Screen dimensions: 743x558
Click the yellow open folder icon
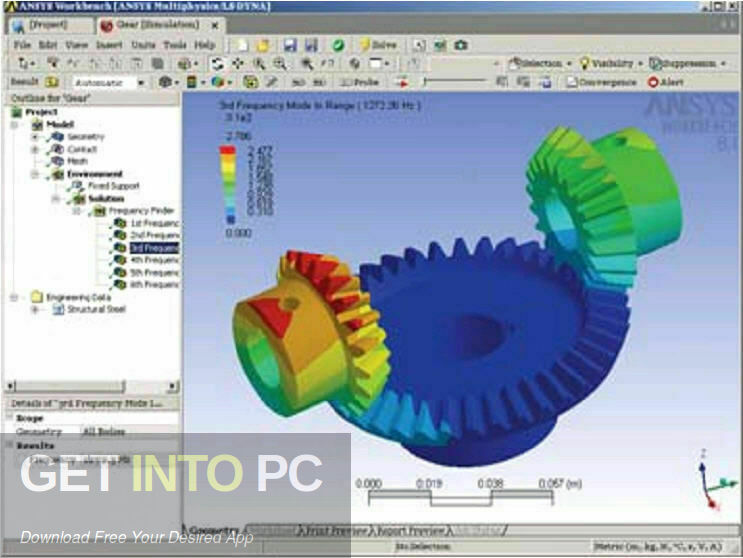click(263, 45)
